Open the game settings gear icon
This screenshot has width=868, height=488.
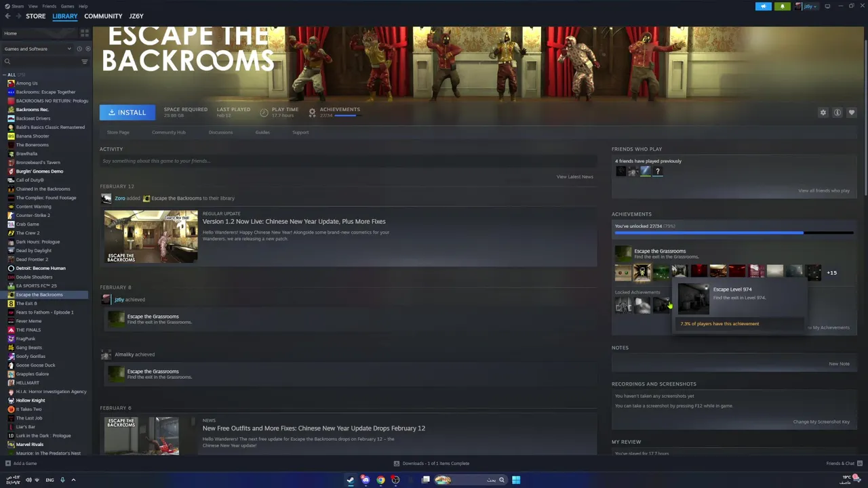(x=823, y=113)
